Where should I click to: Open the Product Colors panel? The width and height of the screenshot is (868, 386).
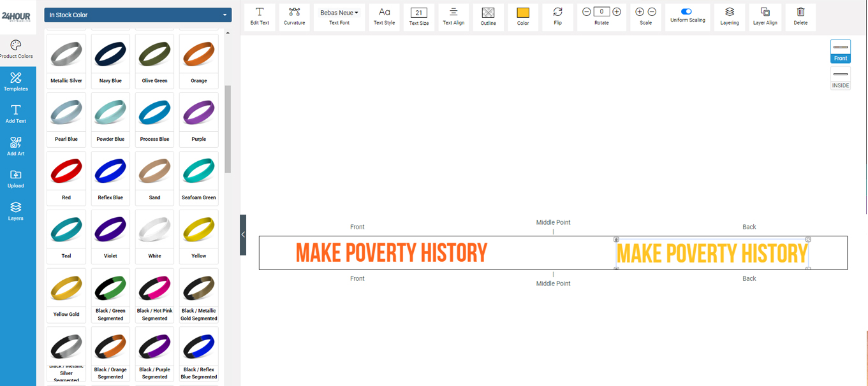[16, 49]
